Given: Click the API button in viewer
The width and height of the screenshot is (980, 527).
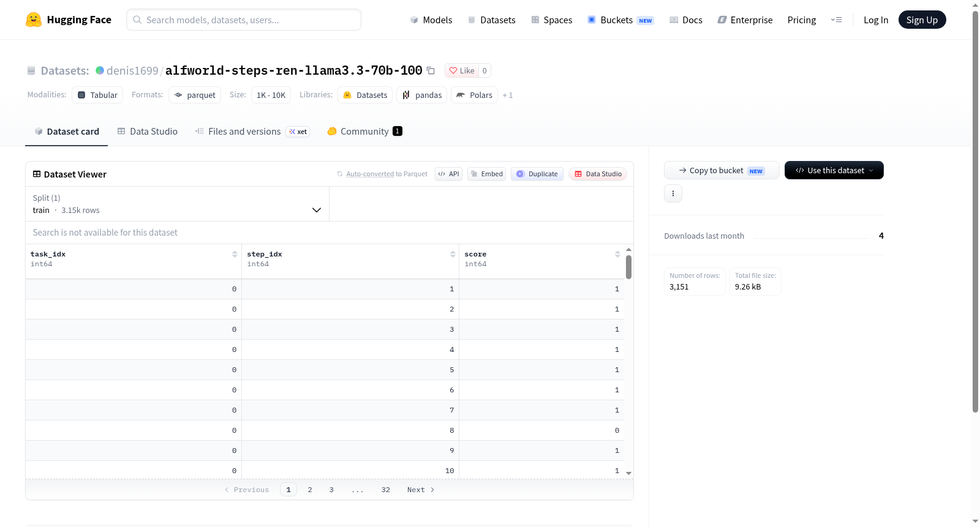Looking at the screenshot, I should point(448,174).
